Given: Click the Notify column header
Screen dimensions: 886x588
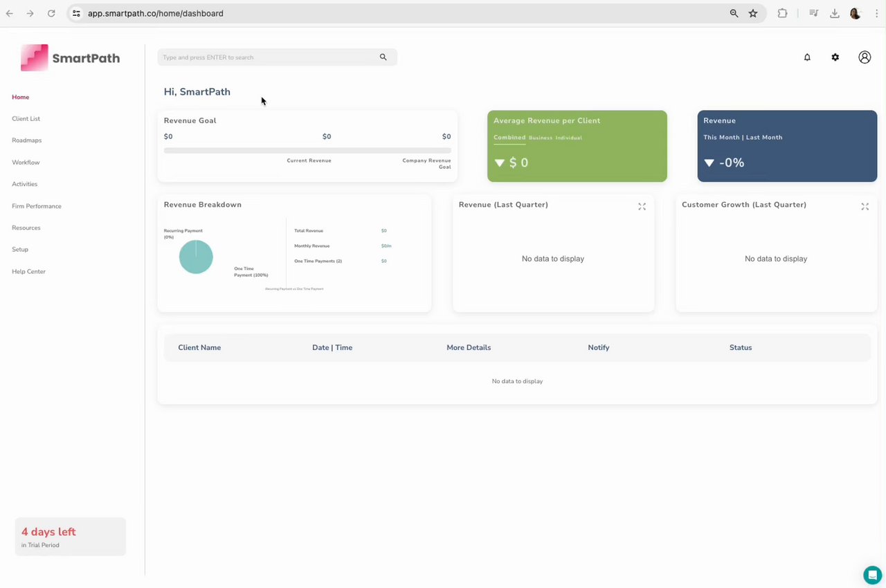Looking at the screenshot, I should [x=599, y=348].
